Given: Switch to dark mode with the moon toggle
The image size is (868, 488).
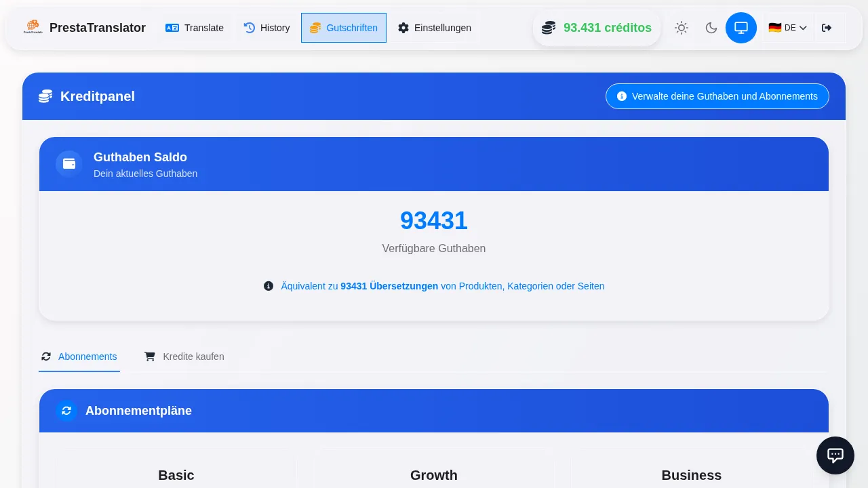Looking at the screenshot, I should (x=711, y=28).
